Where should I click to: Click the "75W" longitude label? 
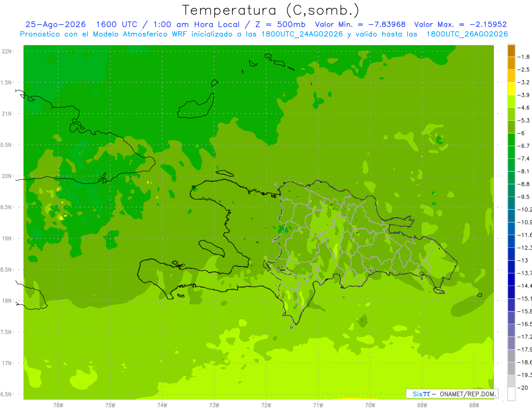[110, 405]
